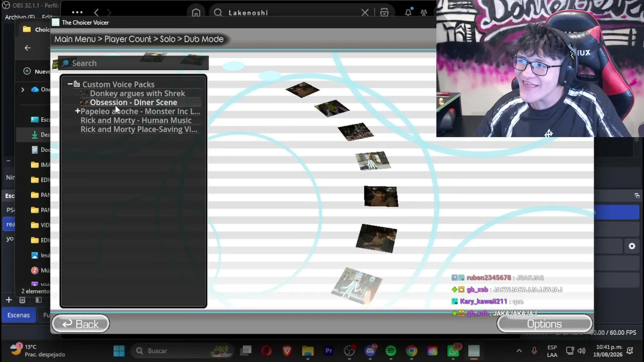Open Google Chrome from the taskbar

pyautogui.click(x=412, y=351)
